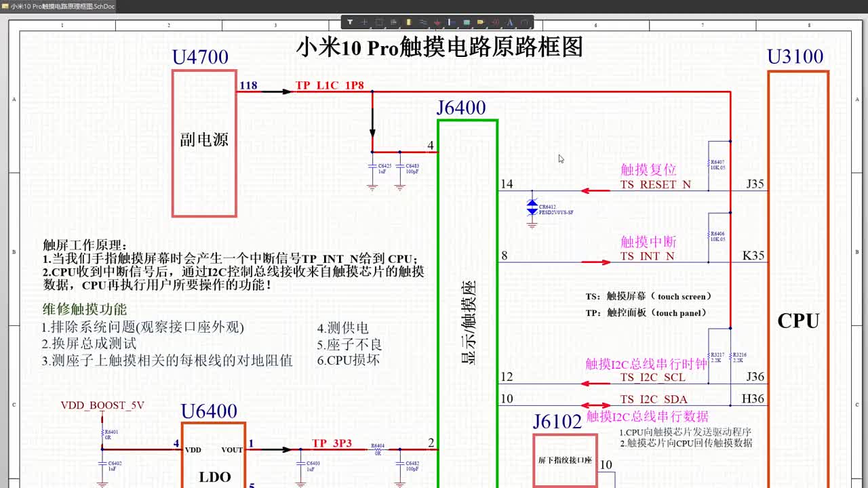Image resolution: width=868 pixels, height=488 pixels.
Task: Click the LDO block label
Action: coord(215,476)
